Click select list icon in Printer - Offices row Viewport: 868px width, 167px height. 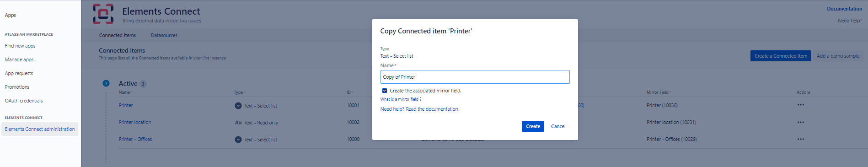pos(238,140)
